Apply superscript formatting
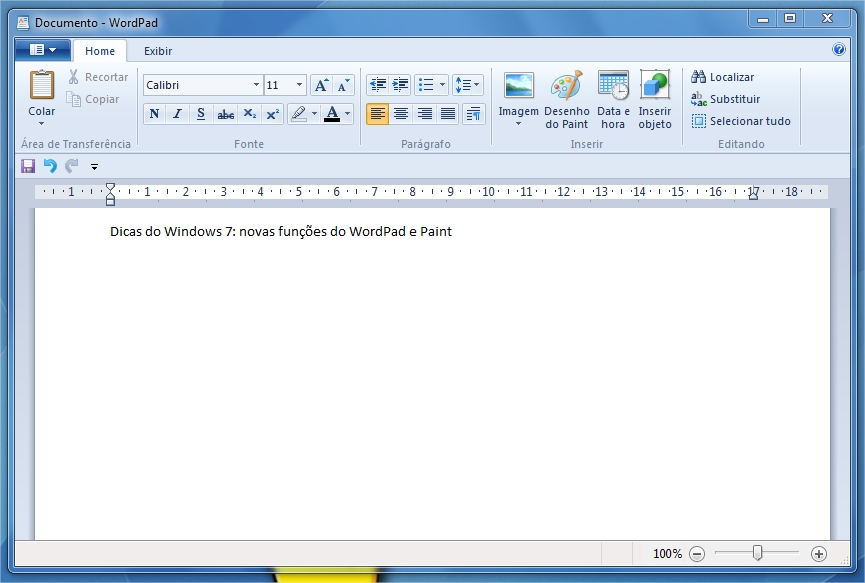The image size is (865, 583). click(x=271, y=114)
